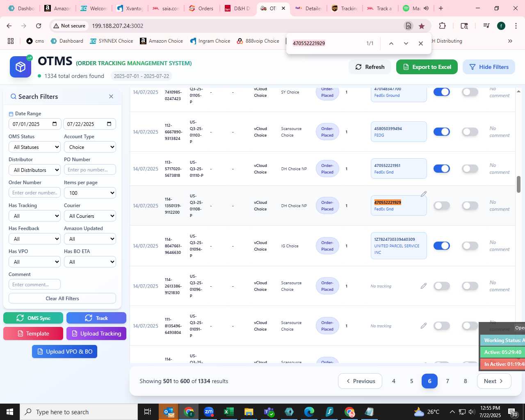Close the find-in-page bar
This screenshot has width=525, height=420.
click(421, 43)
